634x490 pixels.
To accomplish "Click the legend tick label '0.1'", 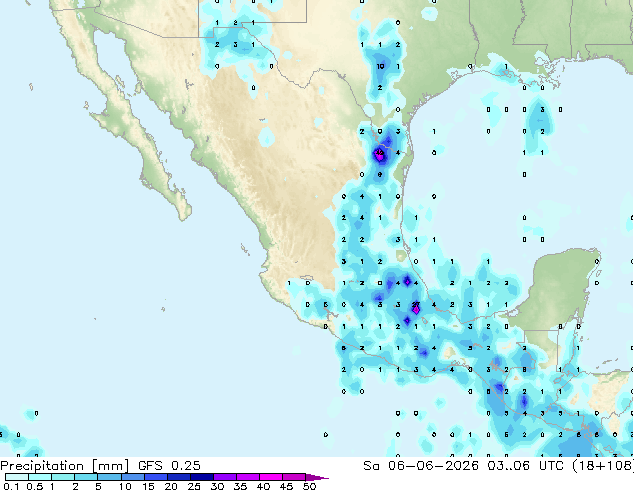I will tap(11, 486).
